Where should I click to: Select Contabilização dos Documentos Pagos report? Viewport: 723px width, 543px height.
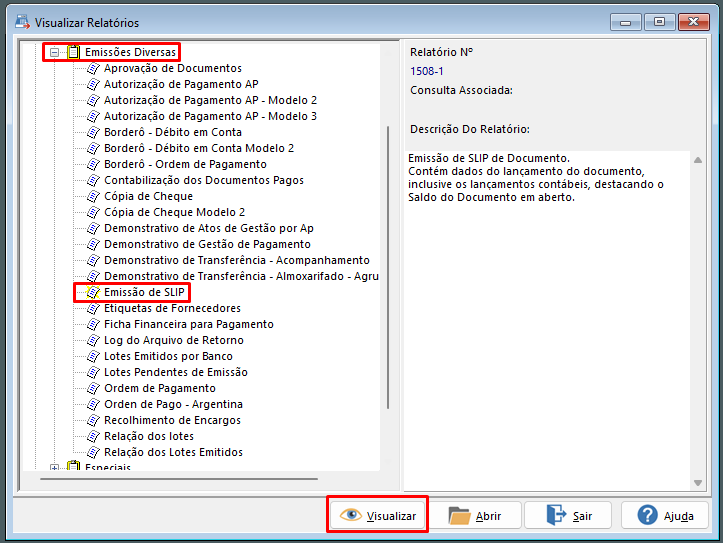point(204,180)
